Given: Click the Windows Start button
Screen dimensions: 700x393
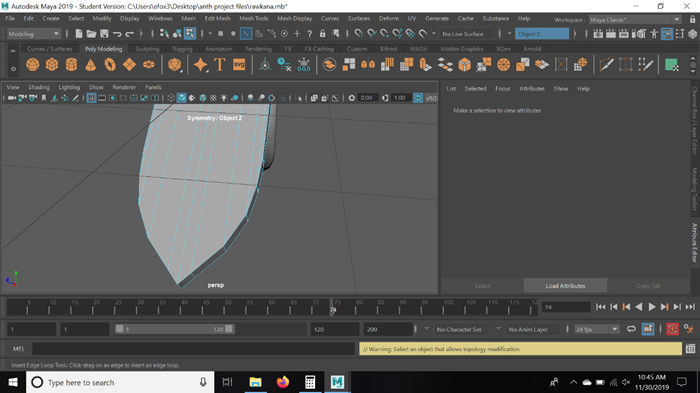Looking at the screenshot, I should [x=13, y=382].
